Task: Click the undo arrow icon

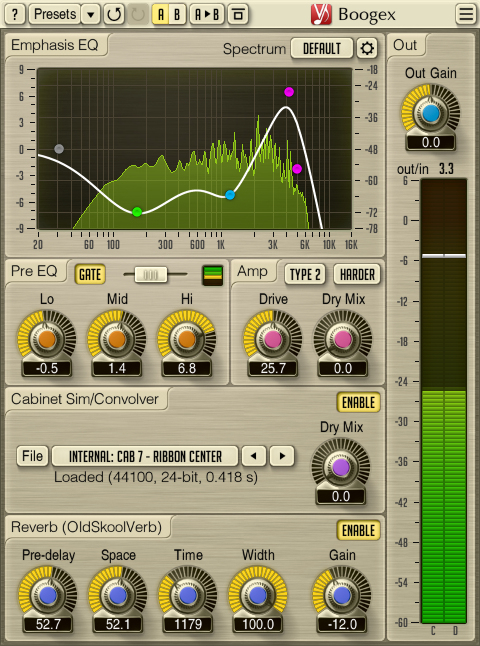Action: (114, 14)
